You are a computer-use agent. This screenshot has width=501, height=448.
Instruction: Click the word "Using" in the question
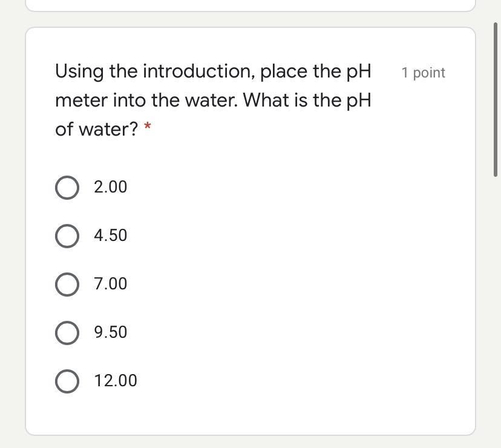click(x=79, y=72)
